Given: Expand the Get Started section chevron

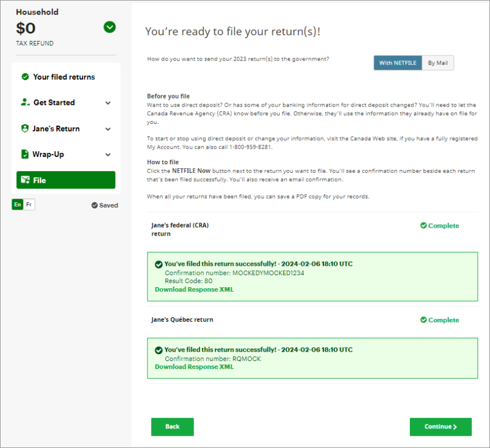Looking at the screenshot, I should tap(108, 103).
